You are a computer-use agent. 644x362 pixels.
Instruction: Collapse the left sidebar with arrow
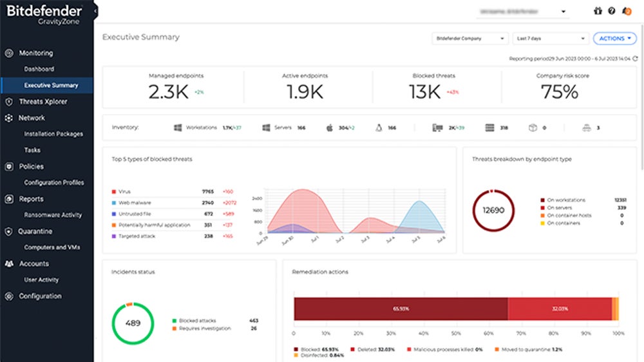[x=95, y=11]
